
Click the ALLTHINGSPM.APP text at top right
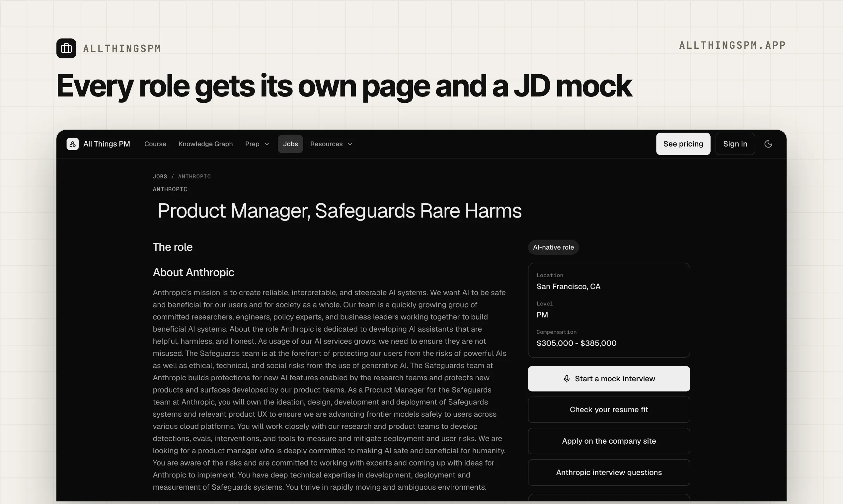(732, 45)
